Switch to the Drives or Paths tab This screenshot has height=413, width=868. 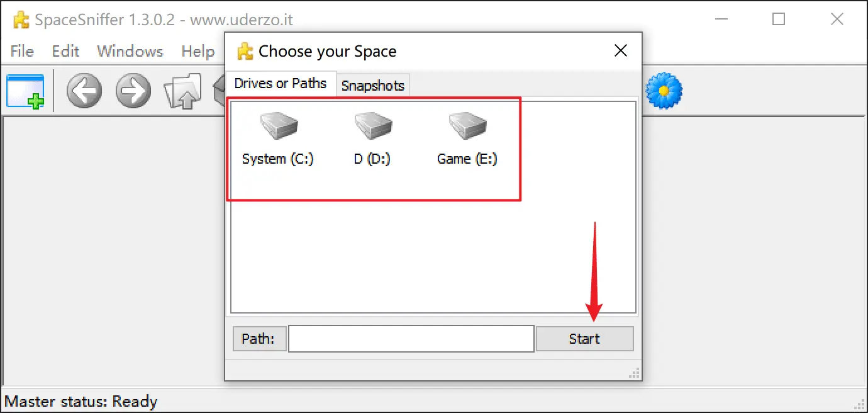click(281, 84)
